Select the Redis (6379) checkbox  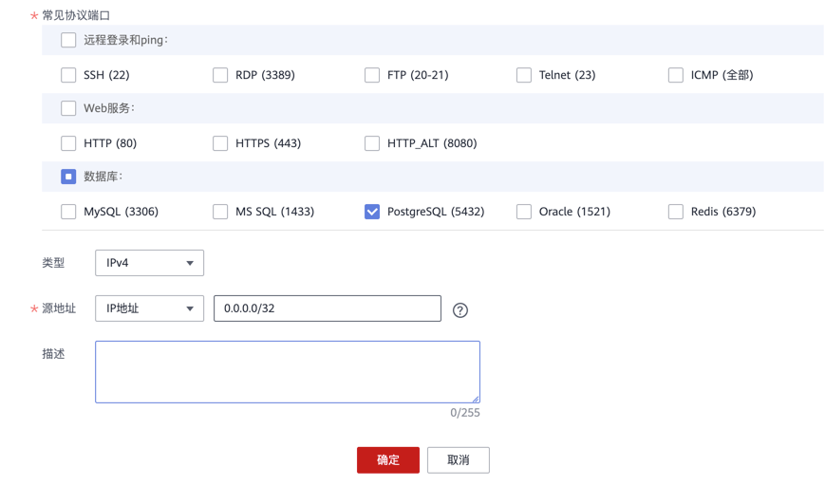click(x=676, y=212)
